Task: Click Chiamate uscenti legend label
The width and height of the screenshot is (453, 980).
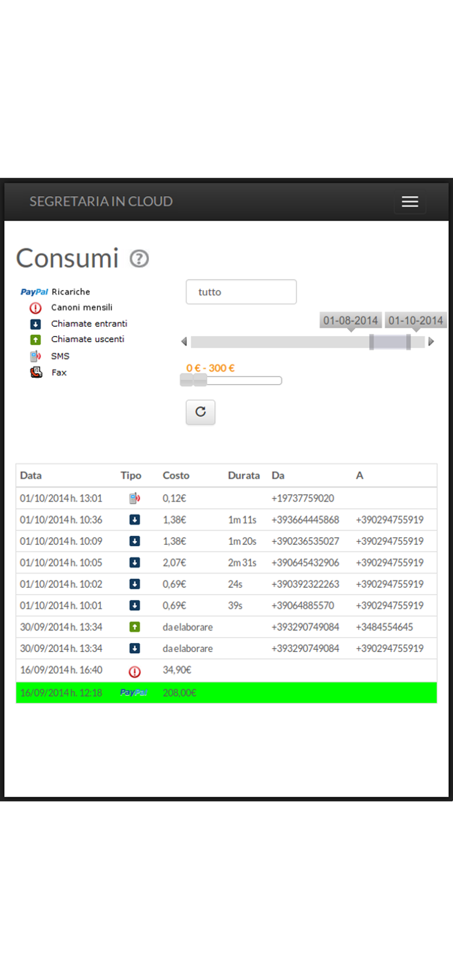Action: point(88,339)
